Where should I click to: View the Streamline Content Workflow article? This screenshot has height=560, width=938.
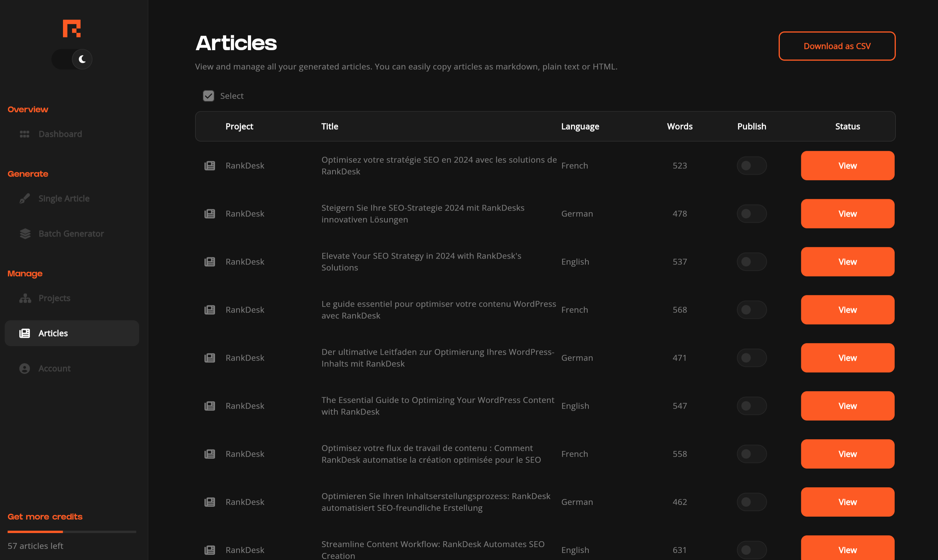tap(847, 548)
